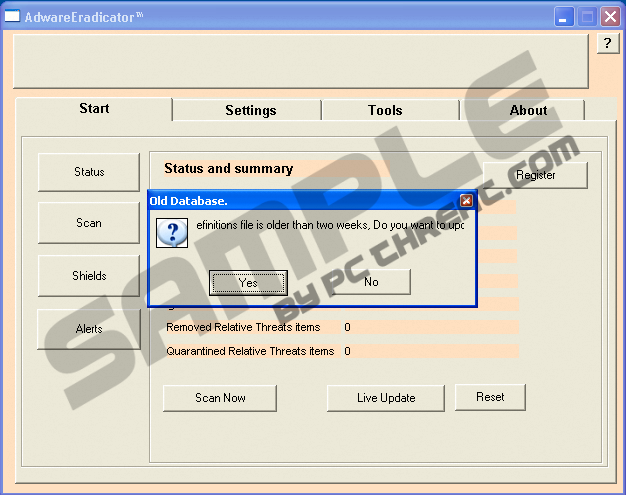View the Shields section
This screenshot has width=626, height=495.
coord(89,276)
